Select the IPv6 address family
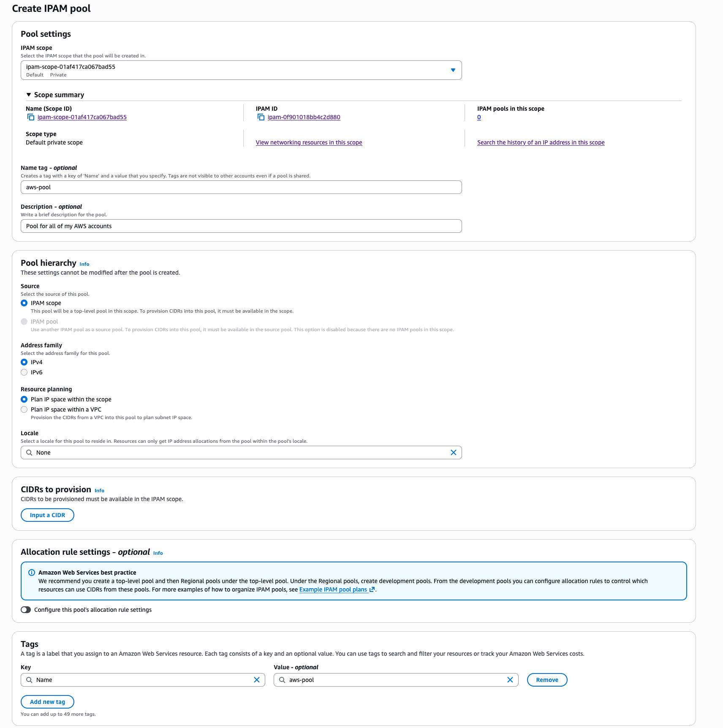The image size is (723, 728). [24, 372]
